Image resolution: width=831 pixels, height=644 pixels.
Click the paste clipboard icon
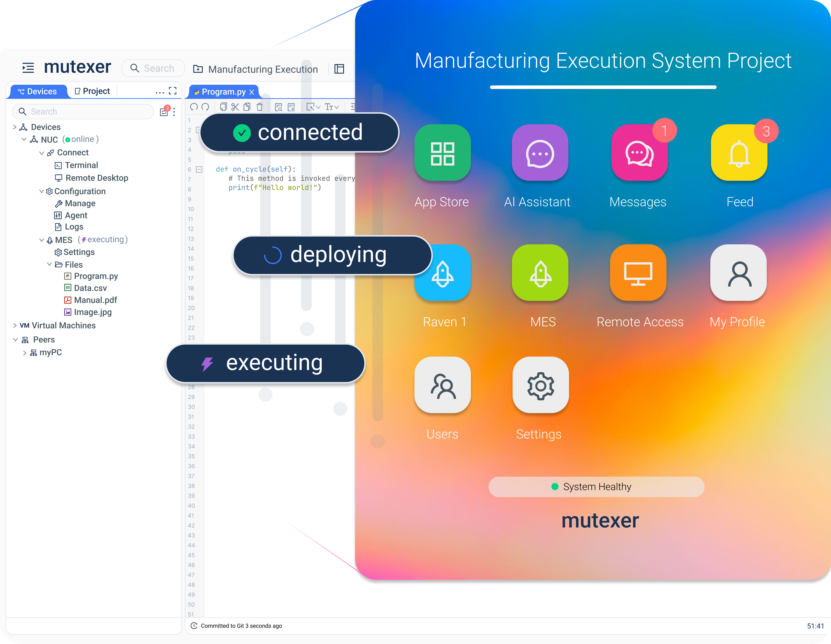247,107
